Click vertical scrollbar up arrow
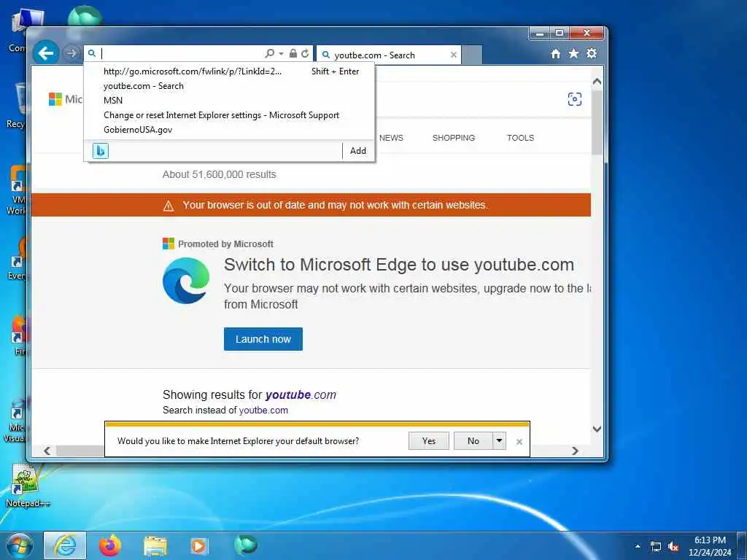 click(597, 82)
